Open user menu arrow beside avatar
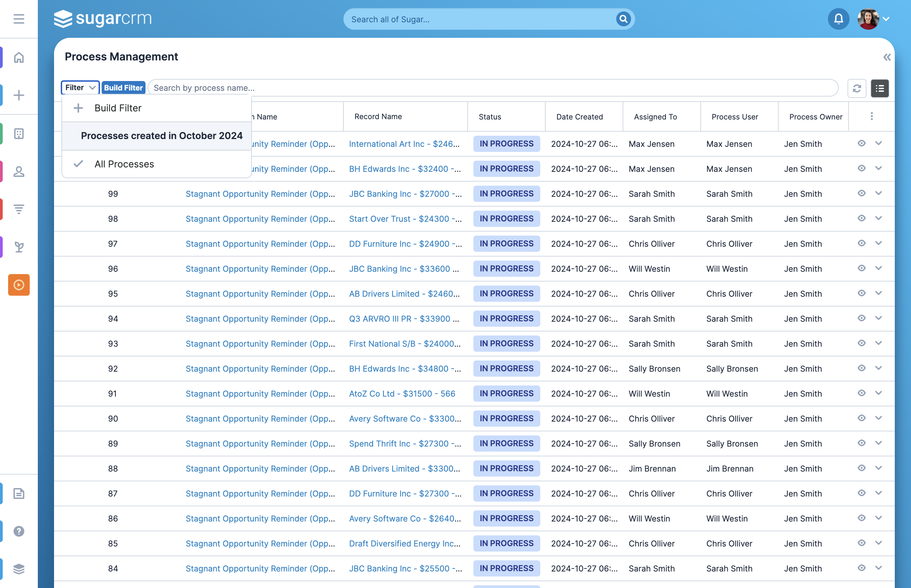The height and width of the screenshot is (588, 911). click(887, 19)
